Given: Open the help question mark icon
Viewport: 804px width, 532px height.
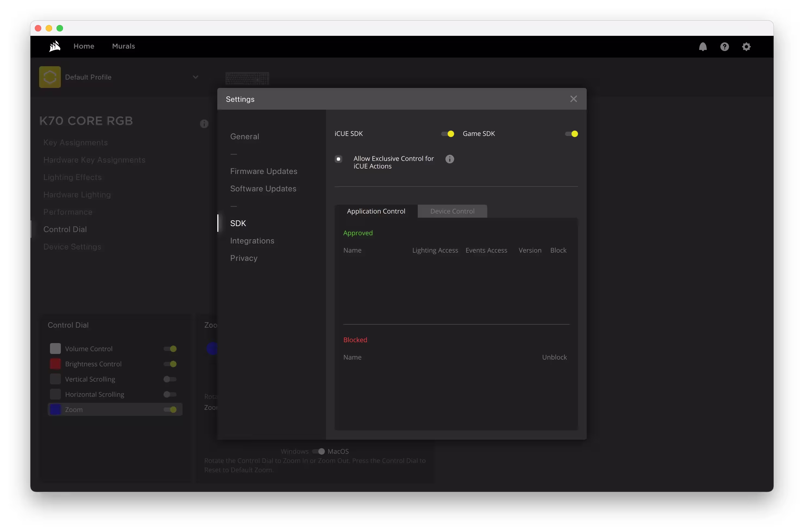Looking at the screenshot, I should 725,46.
